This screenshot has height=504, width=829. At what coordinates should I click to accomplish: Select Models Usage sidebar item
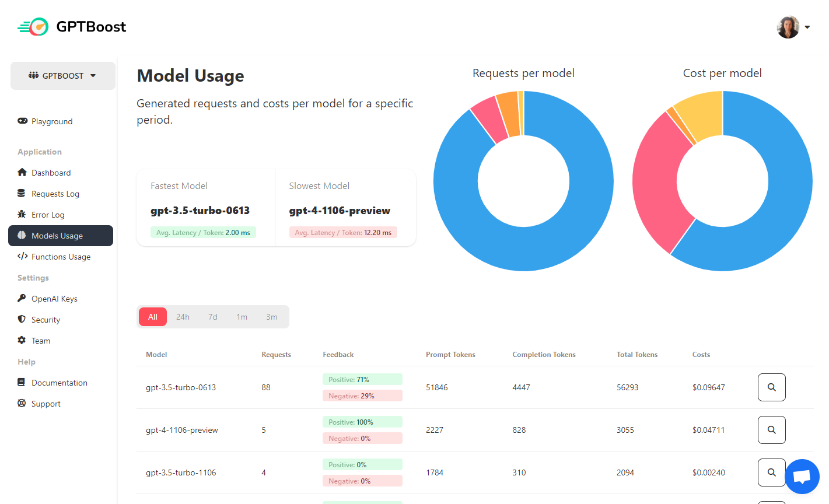pos(61,236)
